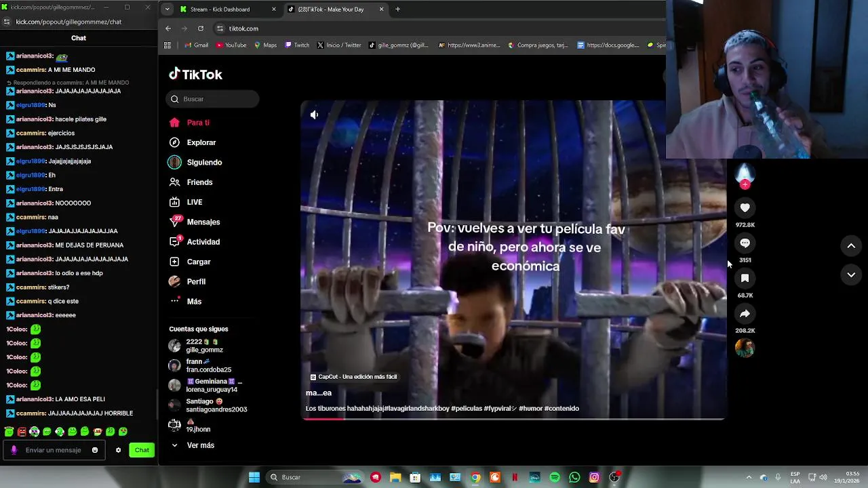Click the CapCut edición más fácil link
This screenshot has height=488, width=868.
click(x=353, y=377)
